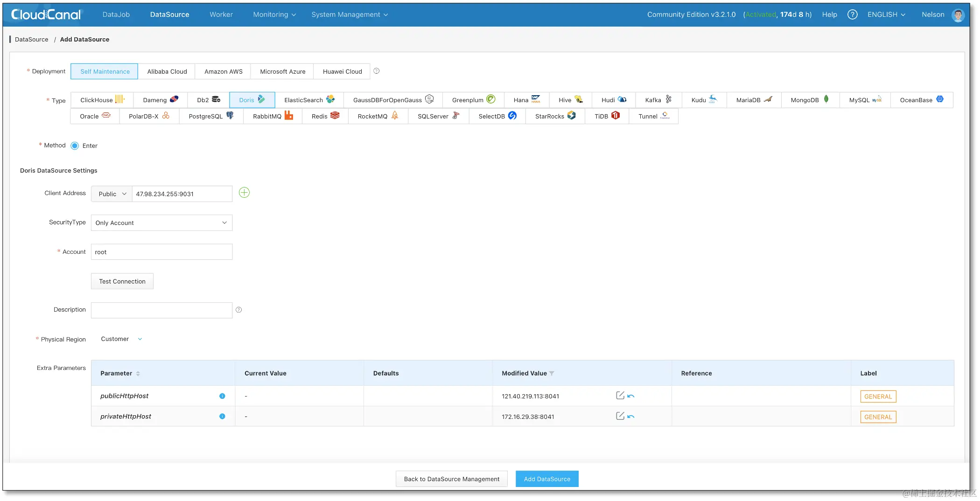The height and width of the screenshot is (501, 980).
Task: Add another client address with plus icon
Action: (x=244, y=193)
